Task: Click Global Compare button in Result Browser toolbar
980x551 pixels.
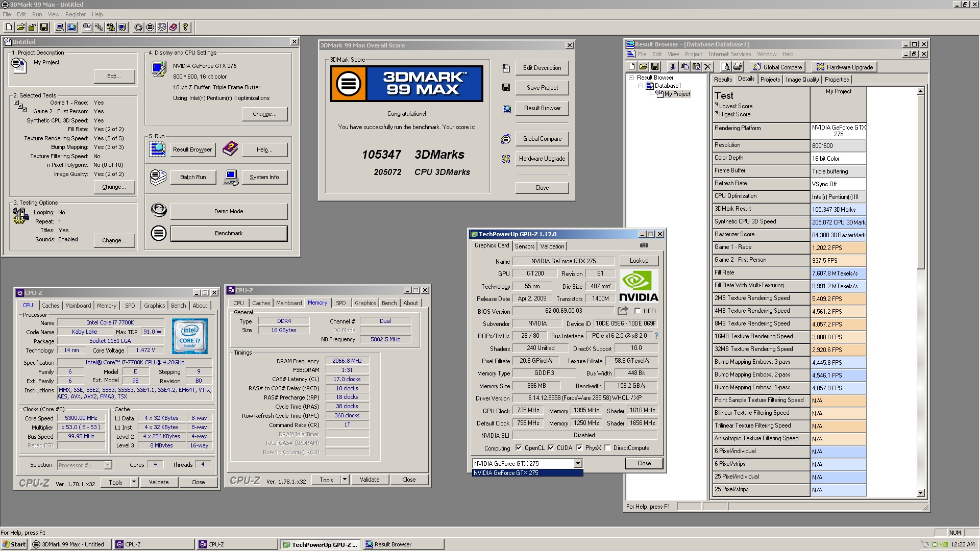Action: click(777, 67)
